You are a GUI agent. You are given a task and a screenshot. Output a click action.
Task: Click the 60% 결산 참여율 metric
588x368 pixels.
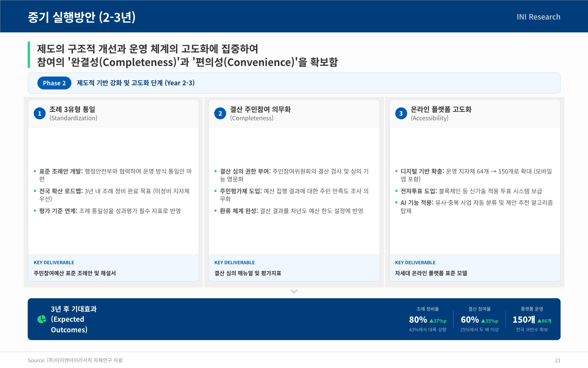point(470,320)
